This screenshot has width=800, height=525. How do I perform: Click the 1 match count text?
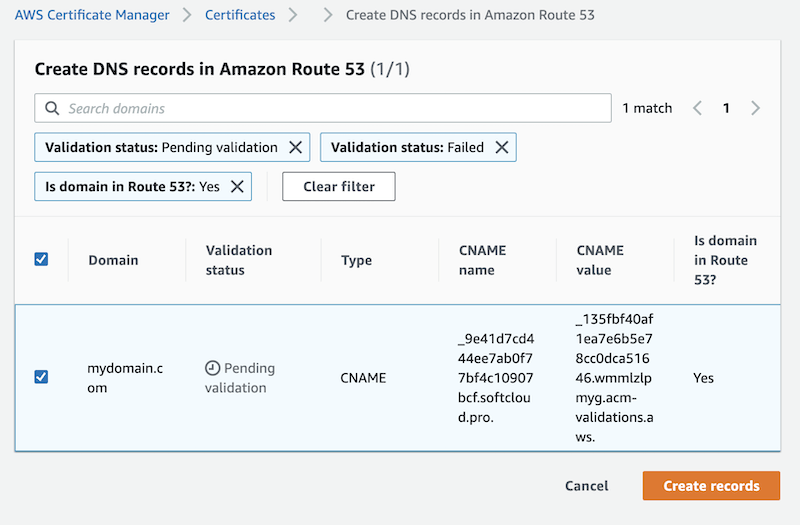pyautogui.click(x=647, y=108)
